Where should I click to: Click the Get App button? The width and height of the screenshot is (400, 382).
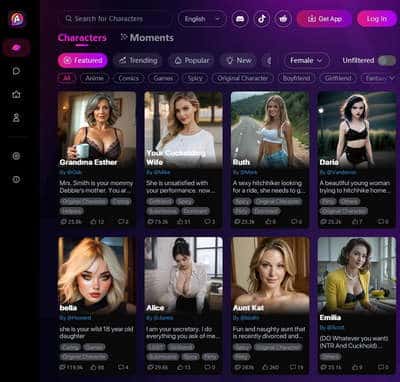point(324,19)
